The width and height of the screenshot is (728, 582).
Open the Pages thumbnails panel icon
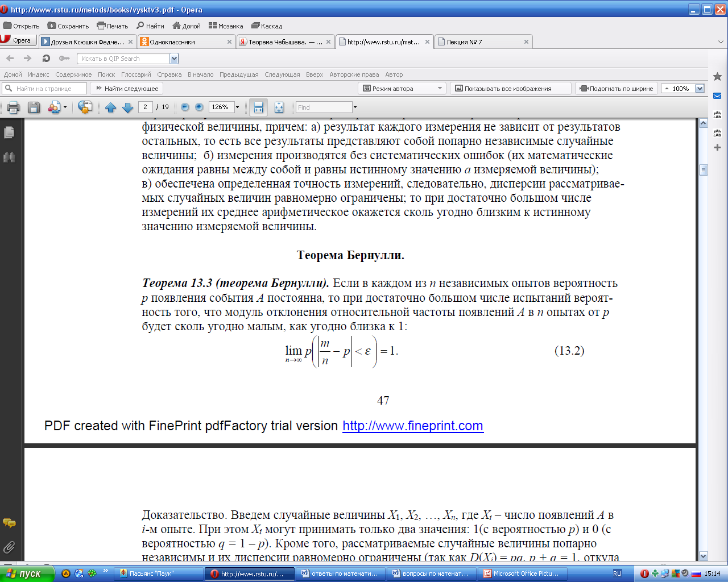pyautogui.click(x=9, y=132)
